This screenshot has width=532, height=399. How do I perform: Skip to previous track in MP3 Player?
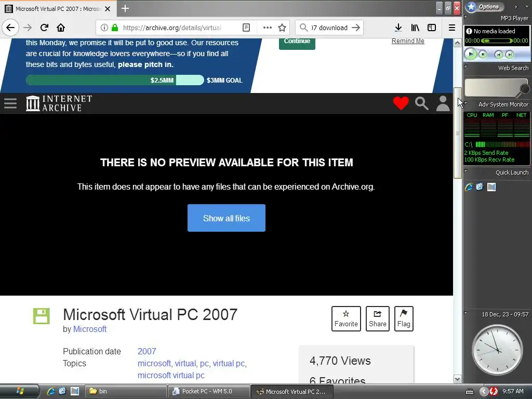[x=498, y=54]
